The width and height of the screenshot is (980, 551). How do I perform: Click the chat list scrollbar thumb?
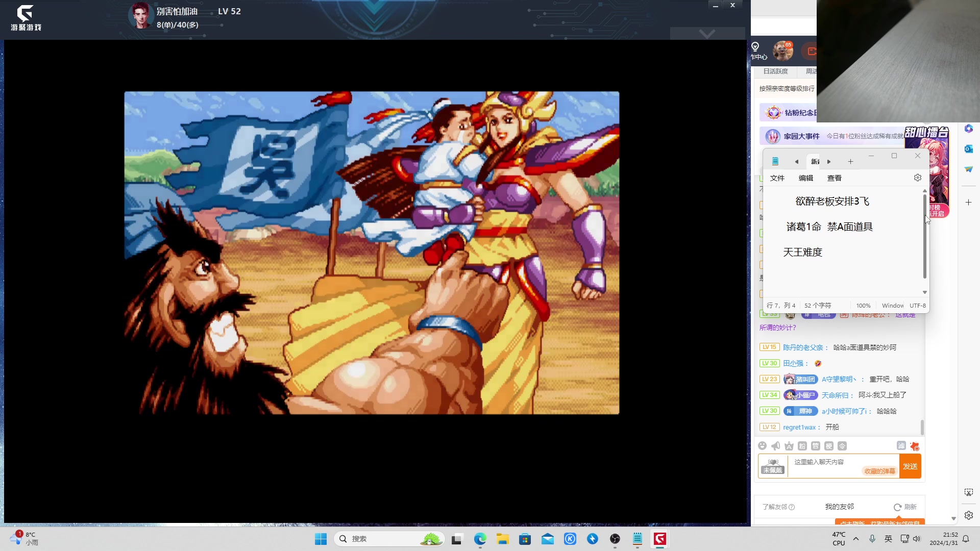point(922,427)
